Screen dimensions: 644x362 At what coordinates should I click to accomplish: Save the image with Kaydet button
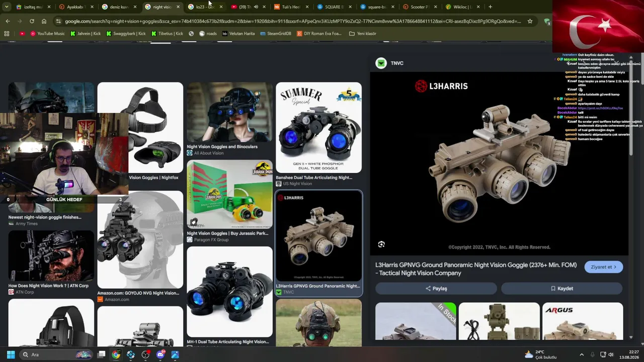562,289
